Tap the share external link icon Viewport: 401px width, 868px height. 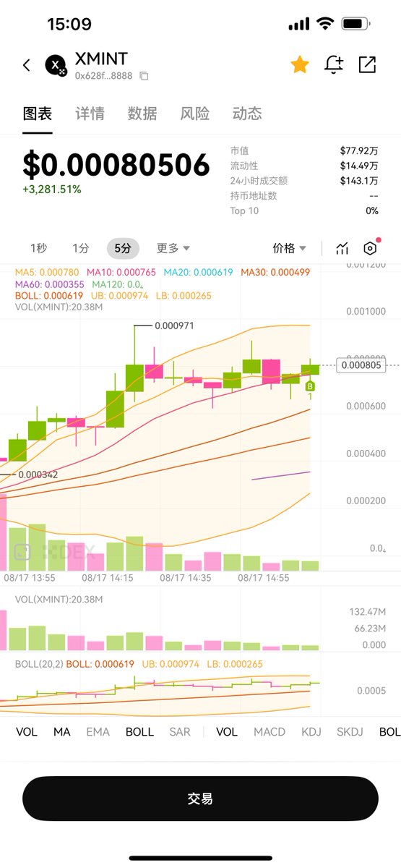pos(367,64)
